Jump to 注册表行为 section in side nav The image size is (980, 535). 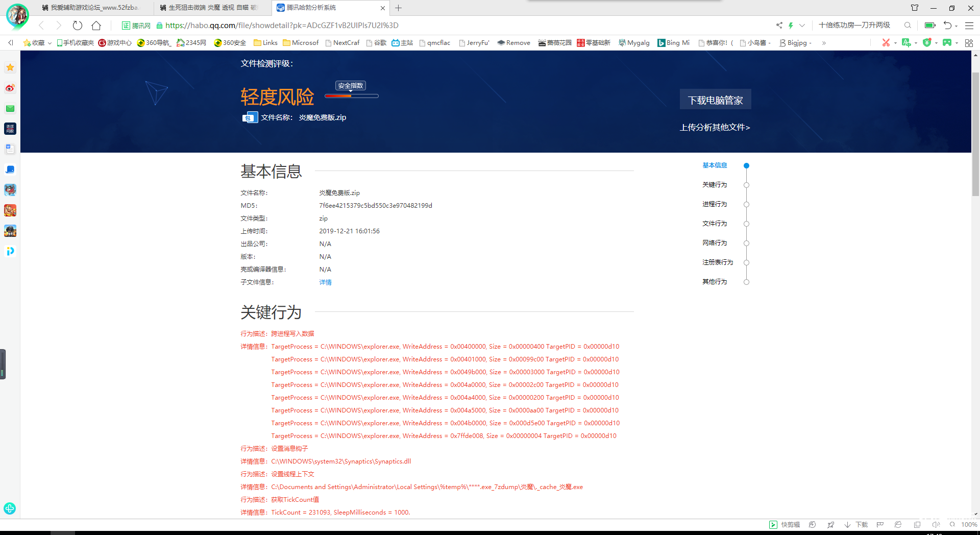[x=718, y=262]
